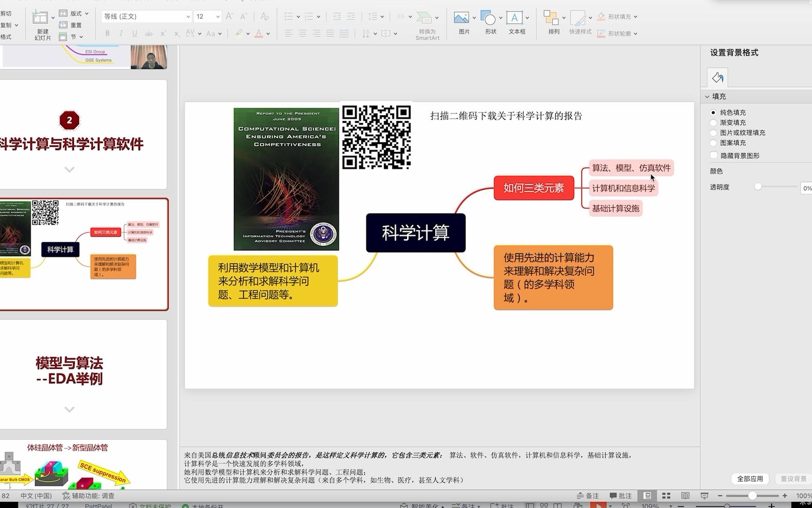The image size is (812, 508).
Task: Select the 模型与算法 EDA slide thumbnail
Action: [84, 374]
